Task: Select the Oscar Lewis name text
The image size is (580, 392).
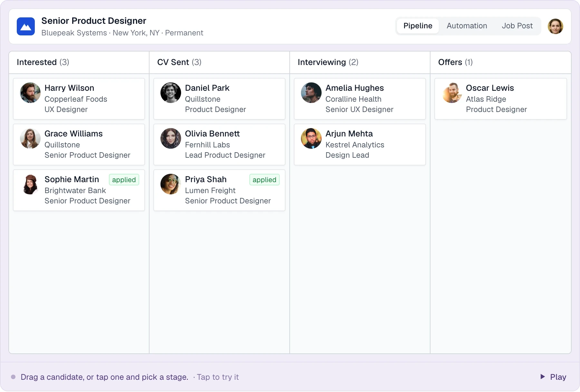Action: [490, 88]
